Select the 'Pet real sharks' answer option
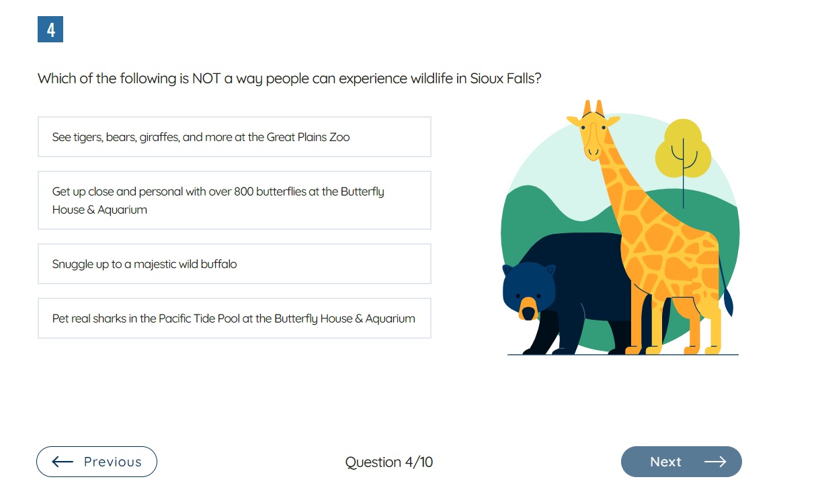 click(234, 319)
